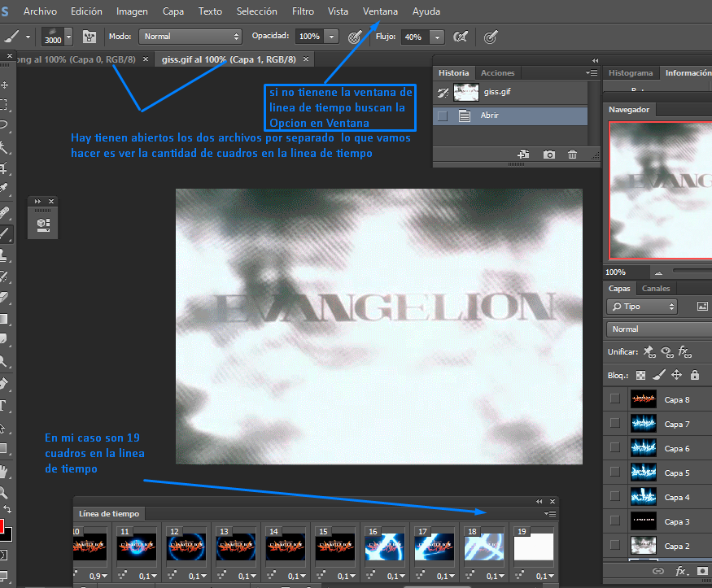Collapse the timeline panel double arrows

[539, 501]
